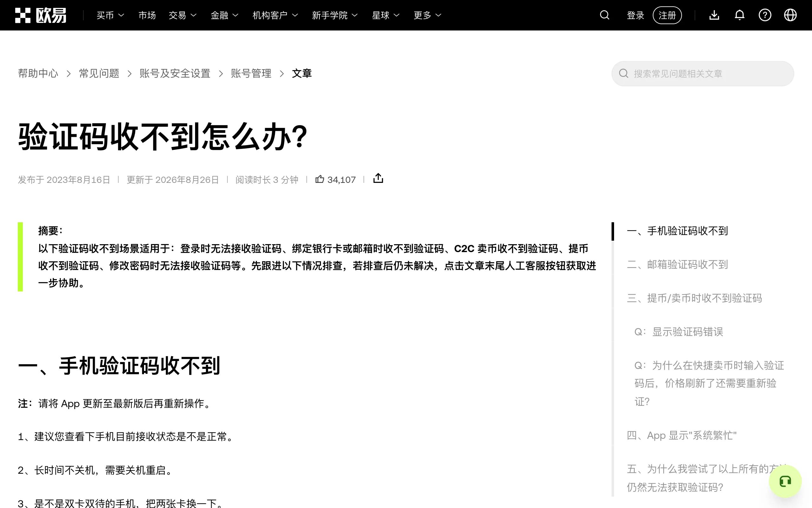
Task: Click the 搜索常见问题相关文章 search field
Action: 703,74
